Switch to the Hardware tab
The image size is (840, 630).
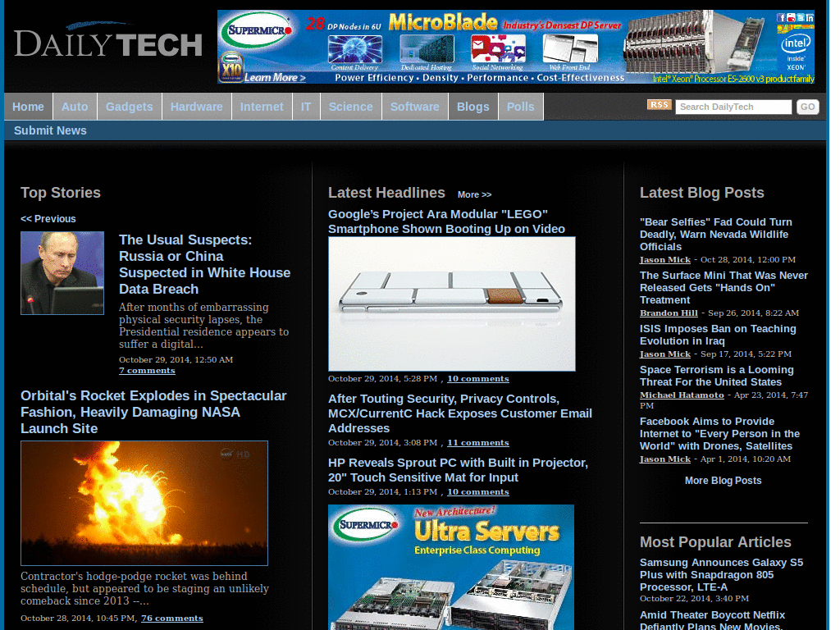click(197, 107)
